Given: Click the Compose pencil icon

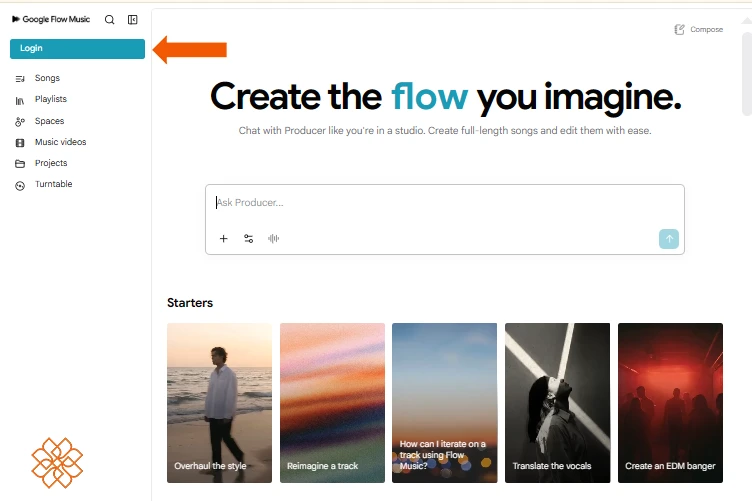Looking at the screenshot, I should [x=679, y=30].
